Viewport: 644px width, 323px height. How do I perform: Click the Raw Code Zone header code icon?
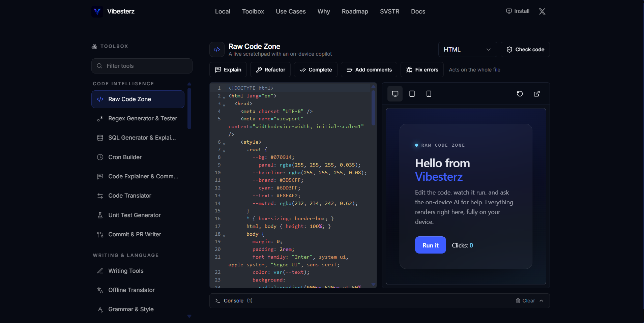[x=217, y=50]
